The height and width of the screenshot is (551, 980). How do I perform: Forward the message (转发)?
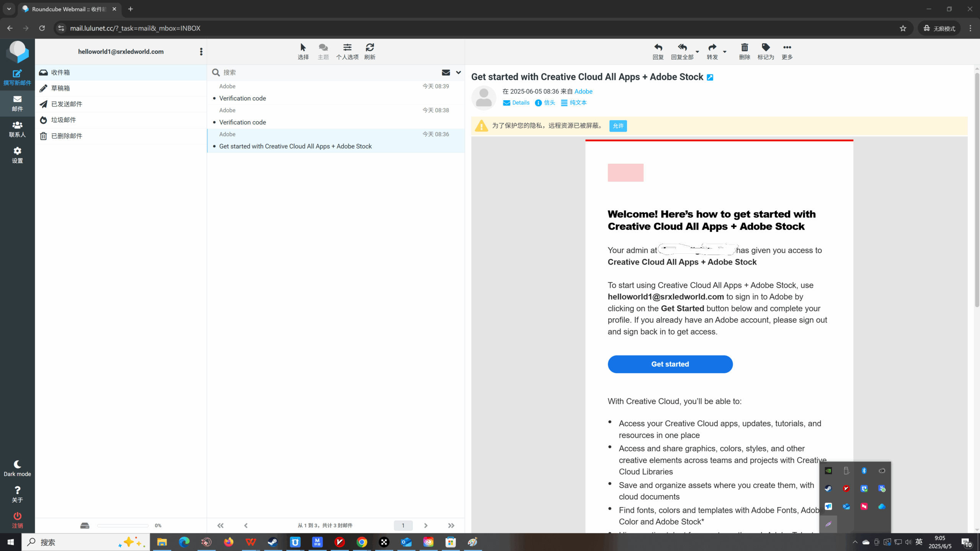point(712,51)
